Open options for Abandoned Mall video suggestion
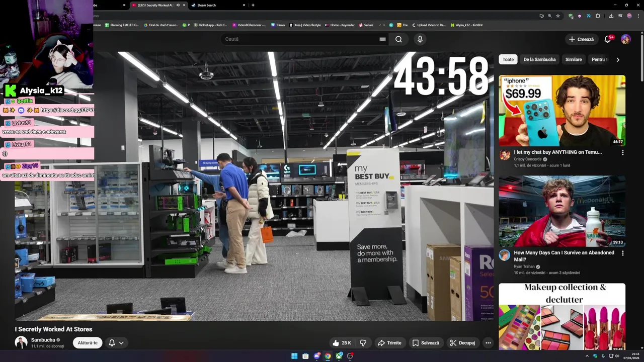This screenshot has width=644, height=362. pyautogui.click(x=622, y=253)
